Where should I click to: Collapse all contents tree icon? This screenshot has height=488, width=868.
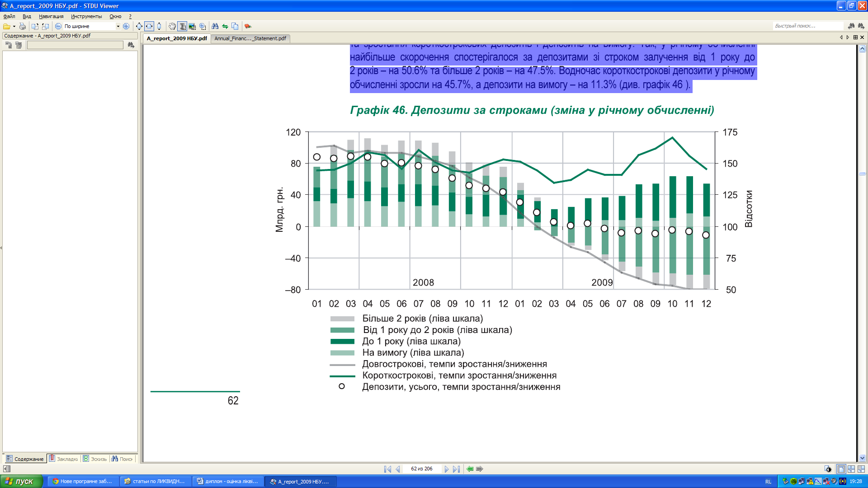click(19, 45)
